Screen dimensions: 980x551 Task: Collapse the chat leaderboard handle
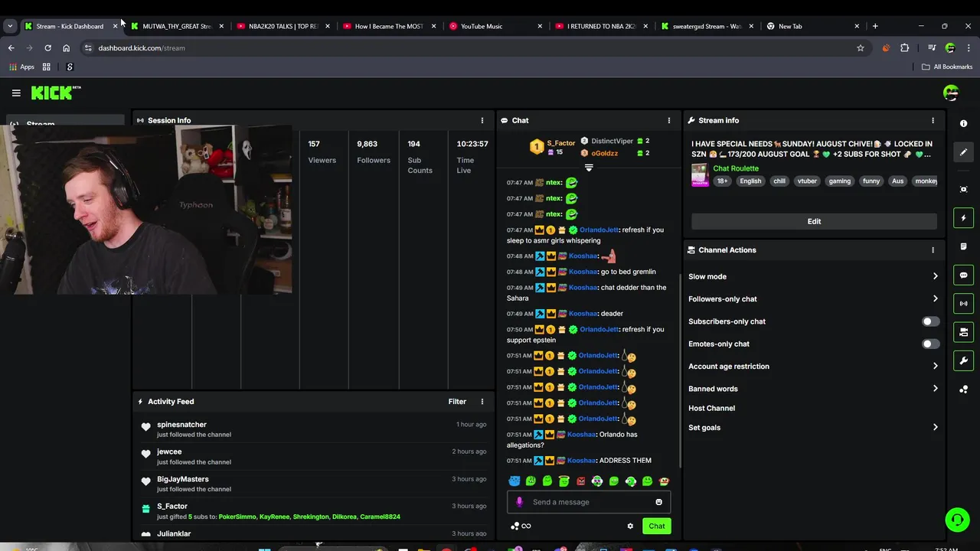(x=589, y=167)
